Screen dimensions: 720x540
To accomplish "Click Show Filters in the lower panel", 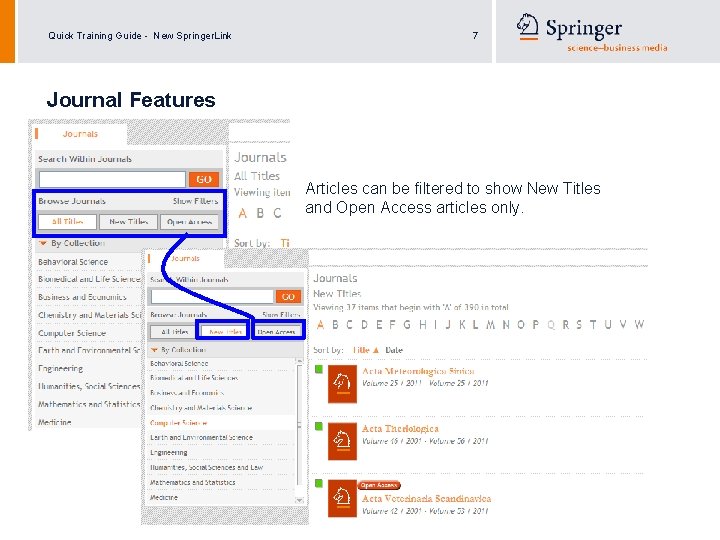I will [x=281, y=315].
